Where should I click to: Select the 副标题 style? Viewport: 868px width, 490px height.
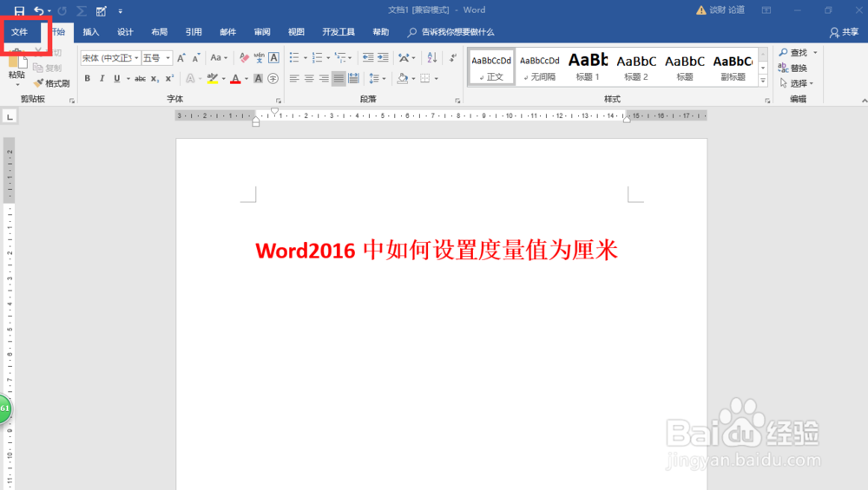click(733, 68)
